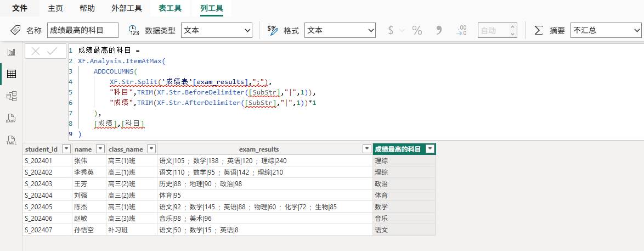This screenshot has width=644, height=251.
Task: Cancel the formula edit with X
Action: 36,52
